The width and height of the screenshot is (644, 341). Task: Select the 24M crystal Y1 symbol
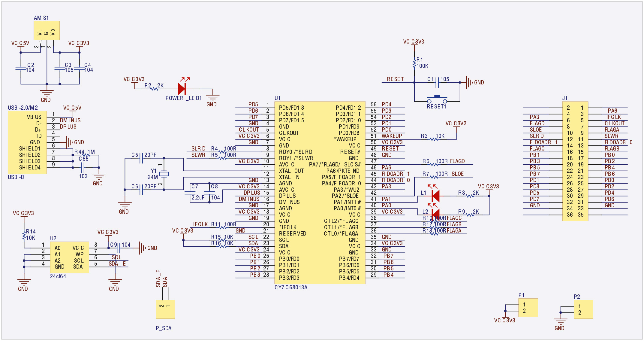(164, 175)
